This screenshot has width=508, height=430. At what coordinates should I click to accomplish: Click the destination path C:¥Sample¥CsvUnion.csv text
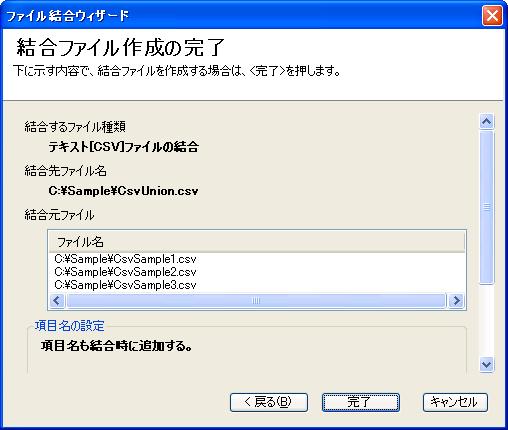coord(123,191)
